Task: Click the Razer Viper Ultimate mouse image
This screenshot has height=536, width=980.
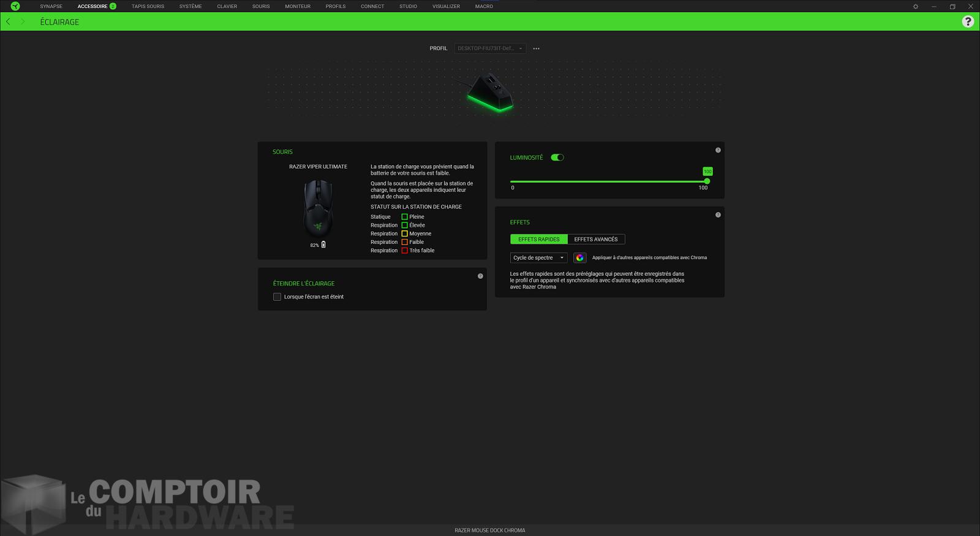Action: click(318, 208)
